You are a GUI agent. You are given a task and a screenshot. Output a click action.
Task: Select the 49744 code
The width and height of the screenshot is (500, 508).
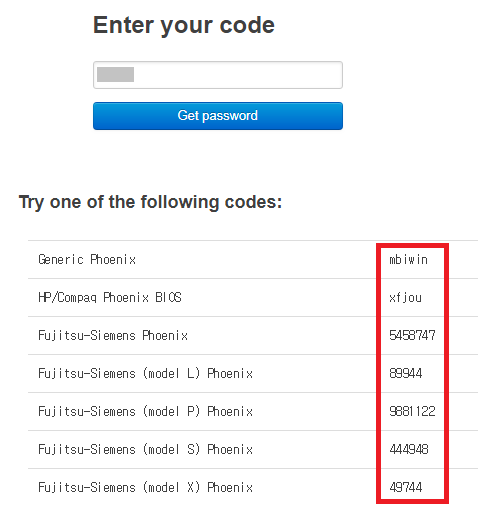[406, 487]
